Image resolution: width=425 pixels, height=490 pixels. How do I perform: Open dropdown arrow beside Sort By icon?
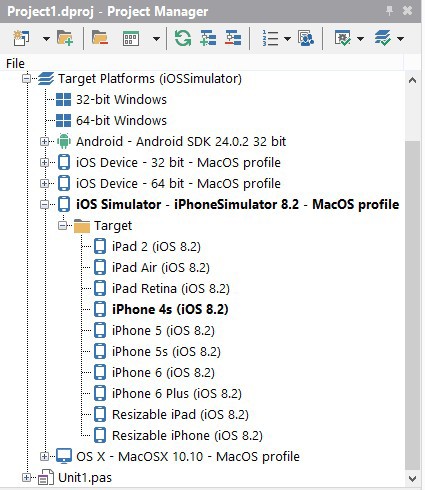point(287,39)
